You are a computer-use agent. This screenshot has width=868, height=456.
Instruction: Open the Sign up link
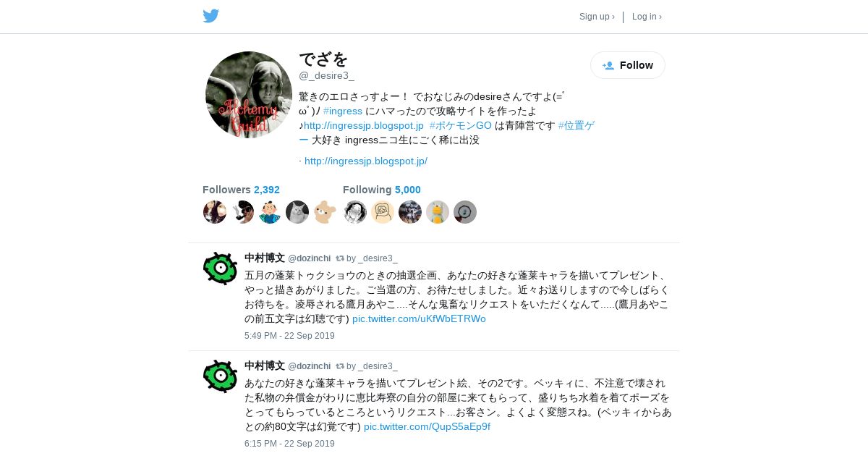pyautogui.click(x=597, y=17)
